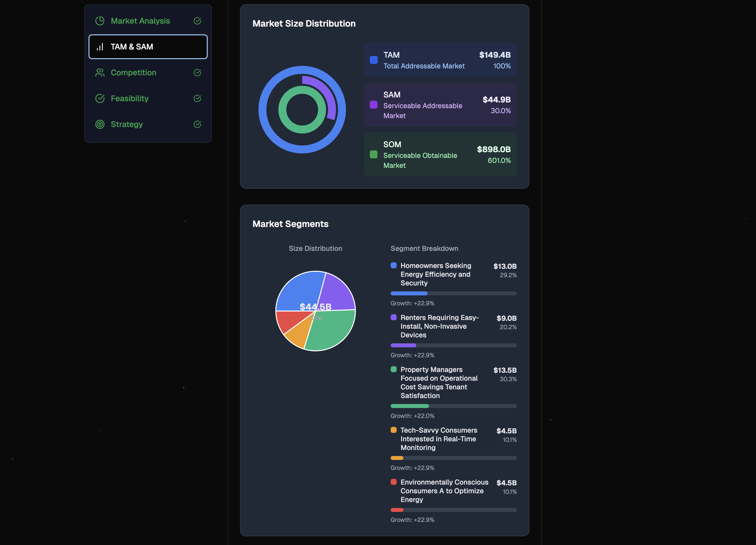Click the Homeowners segment progress bar
The width and height of the screenshot is (756, 545).
pyautogui.click(x=453, y=294)
